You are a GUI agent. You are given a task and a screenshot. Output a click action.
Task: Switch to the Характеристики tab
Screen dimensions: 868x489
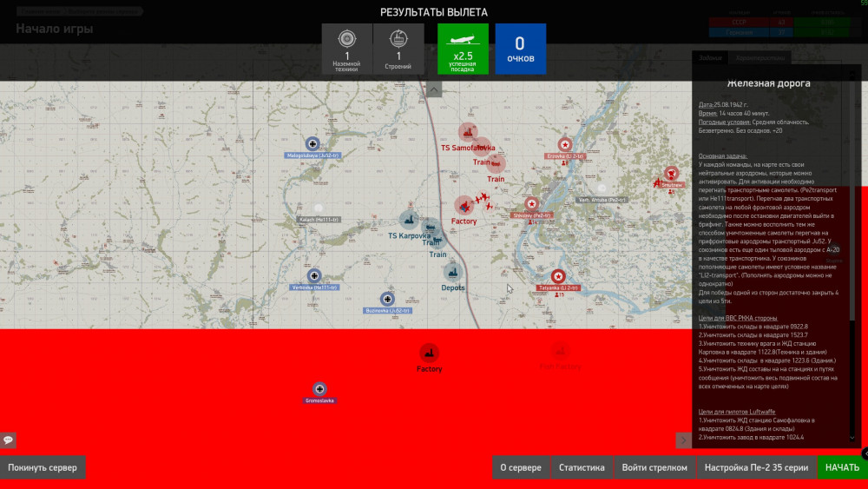[x=760, y=57]
